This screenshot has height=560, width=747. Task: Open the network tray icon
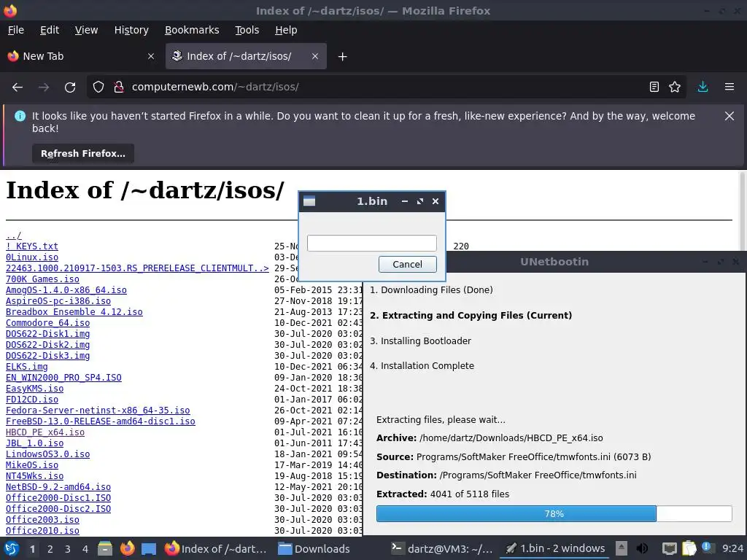tap(670, 549)
